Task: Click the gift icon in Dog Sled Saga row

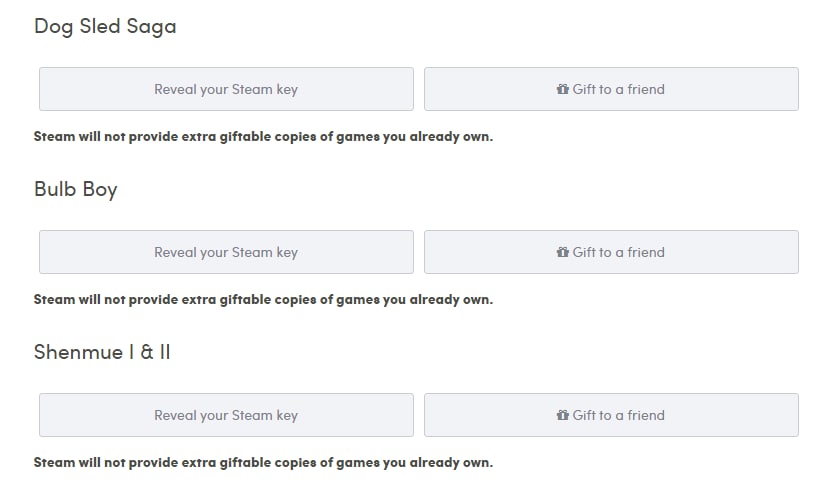Action: click(562, 89)
